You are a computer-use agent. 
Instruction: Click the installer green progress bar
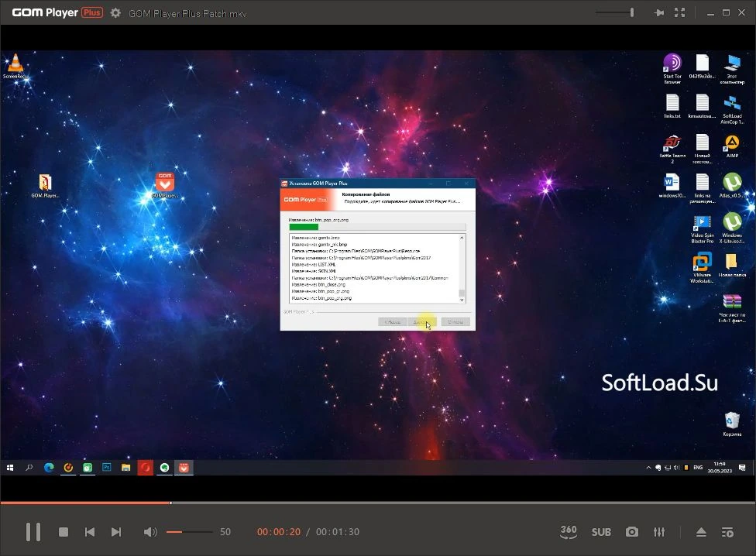[377, 227]
